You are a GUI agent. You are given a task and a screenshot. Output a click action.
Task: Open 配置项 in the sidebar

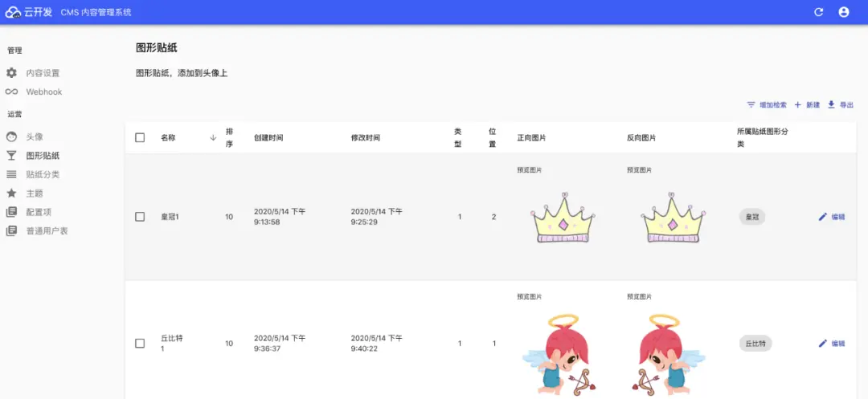[x=39, y=212]
